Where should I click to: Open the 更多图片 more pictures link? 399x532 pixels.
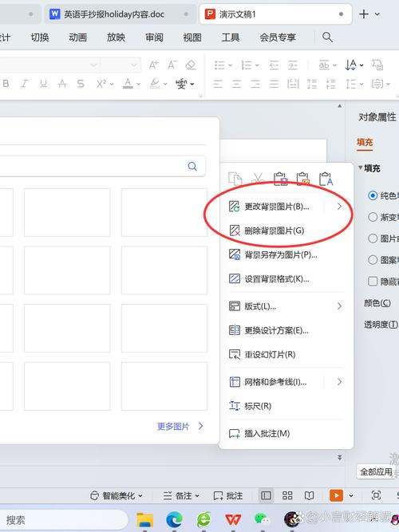(180, 426)
